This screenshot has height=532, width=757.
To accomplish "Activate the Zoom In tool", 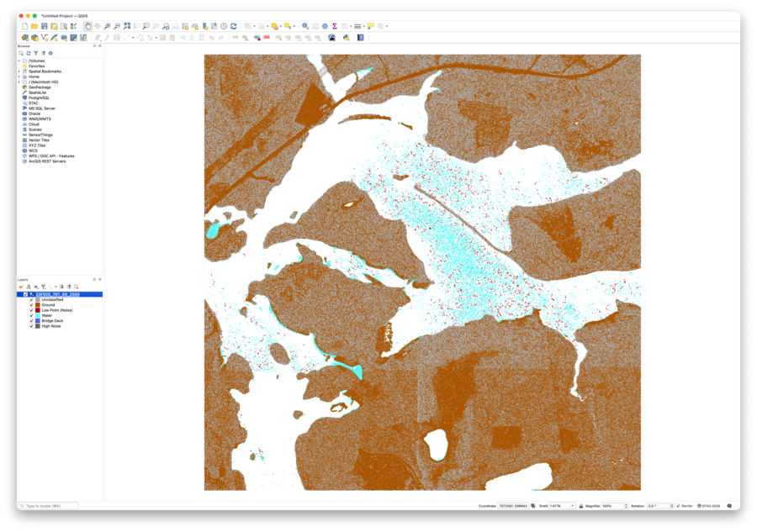I will click(x=108, y=26).
